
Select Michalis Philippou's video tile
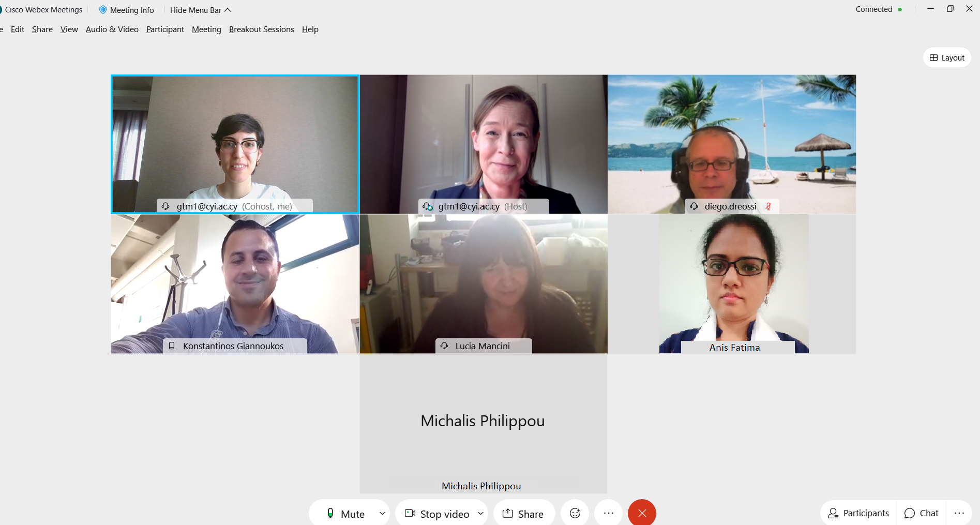click(484, 424)
